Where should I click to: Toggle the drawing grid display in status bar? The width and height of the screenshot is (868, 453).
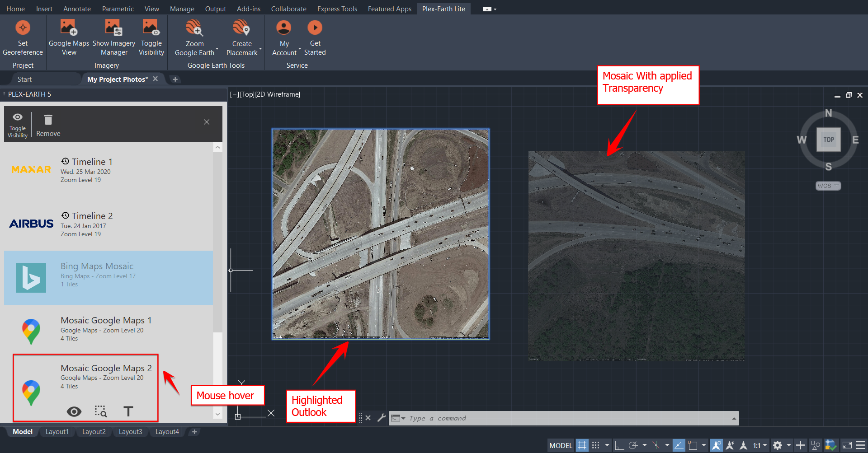[582, 445]
